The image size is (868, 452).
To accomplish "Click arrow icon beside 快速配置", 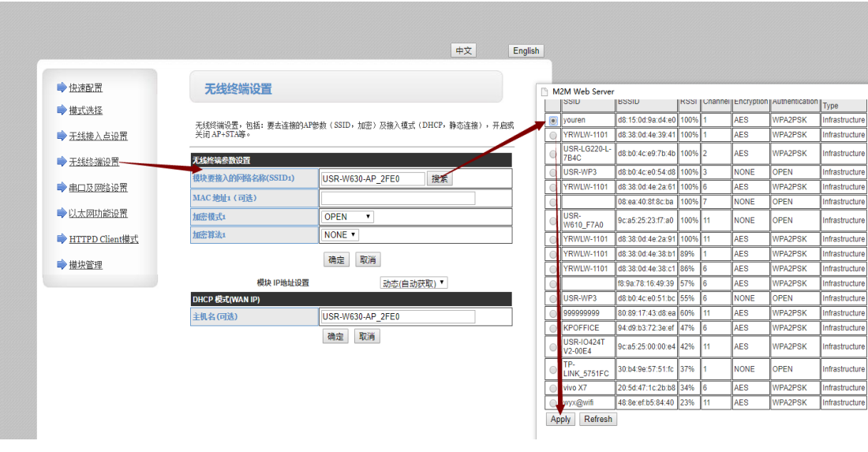I will coord(62,88).
